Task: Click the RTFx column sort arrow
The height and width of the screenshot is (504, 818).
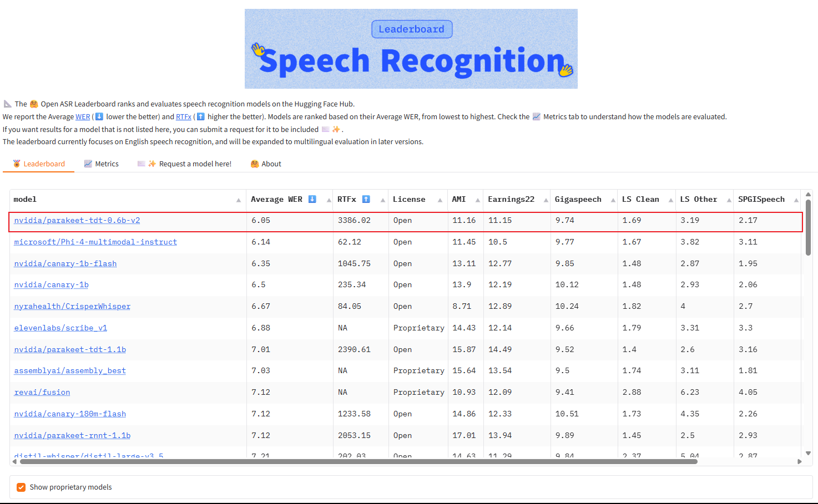Action: (x=383, y=200)
